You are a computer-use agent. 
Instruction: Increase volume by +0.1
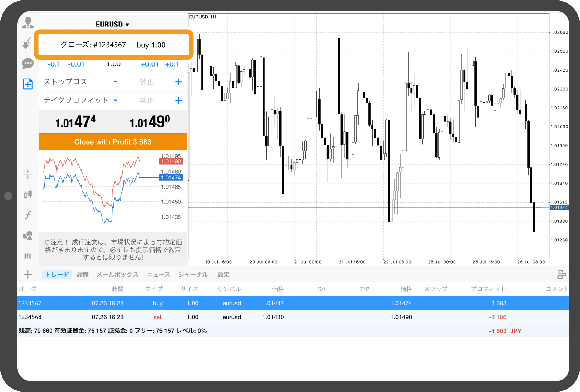point(172,65)
